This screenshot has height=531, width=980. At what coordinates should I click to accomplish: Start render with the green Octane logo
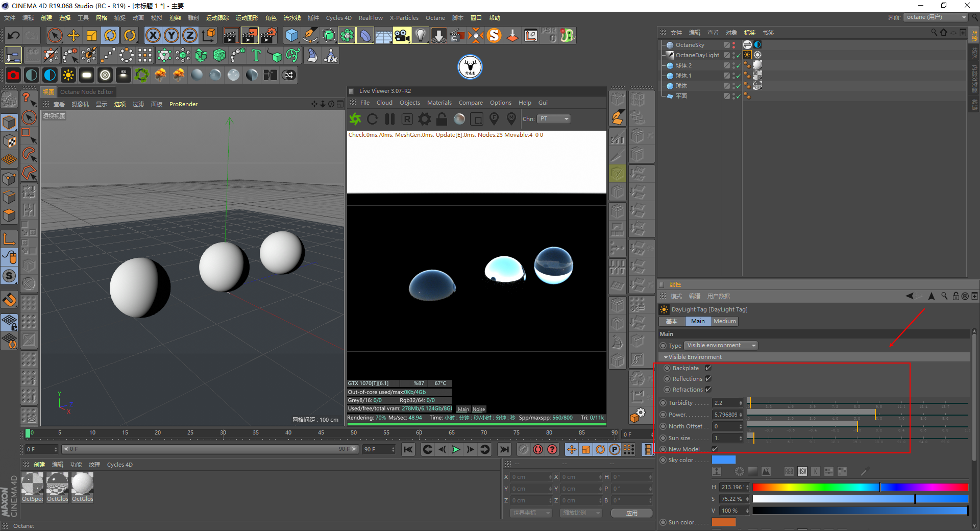[x=355, y=119]
